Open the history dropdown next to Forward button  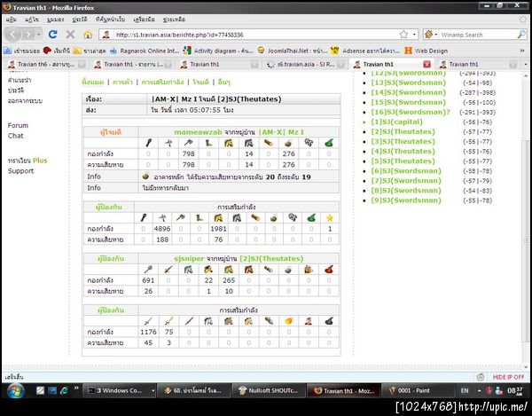coord(39,35)
